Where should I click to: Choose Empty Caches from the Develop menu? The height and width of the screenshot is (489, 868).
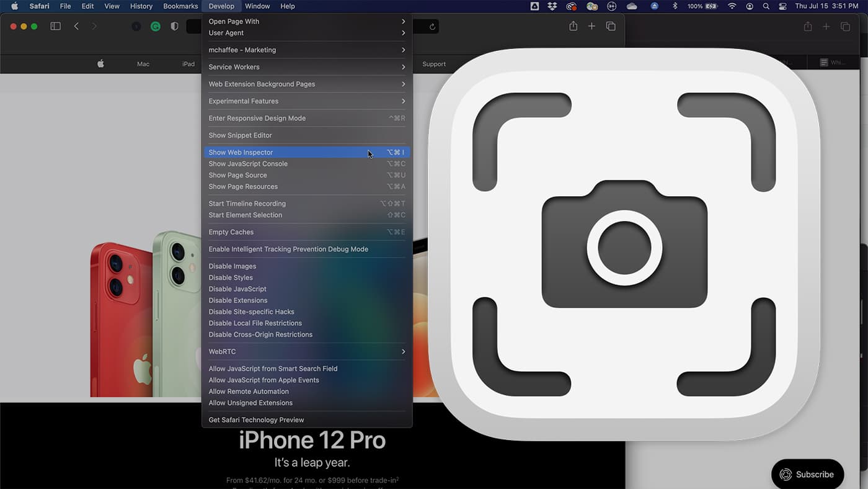pos(231,231)
